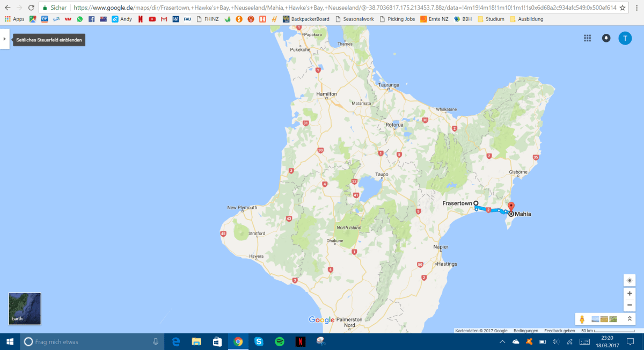Image resolution: width=644 pixels, height=350 pixels.
Task: Click the Feedback geben link
Action: (559, 331)
